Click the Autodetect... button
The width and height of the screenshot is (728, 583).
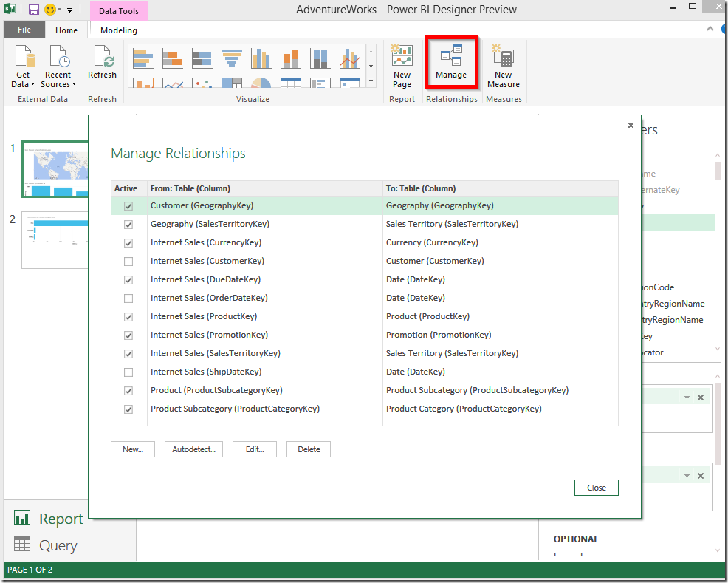point(193,449)
